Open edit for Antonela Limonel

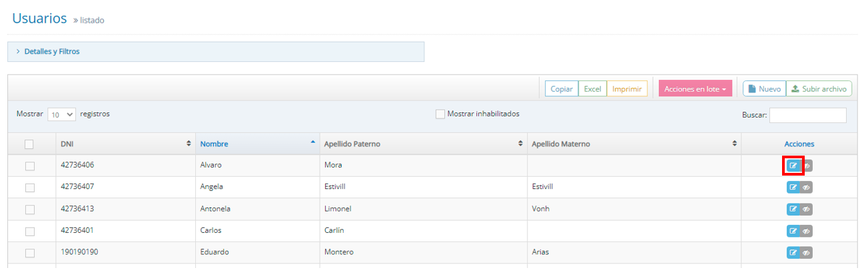793,209
